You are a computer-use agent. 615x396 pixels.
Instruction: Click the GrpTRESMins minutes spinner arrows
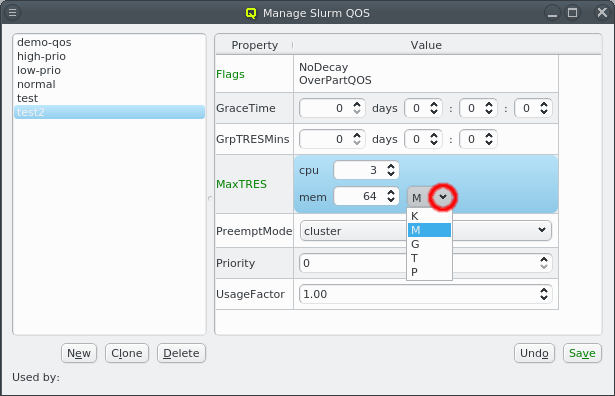tap(489, 139)
